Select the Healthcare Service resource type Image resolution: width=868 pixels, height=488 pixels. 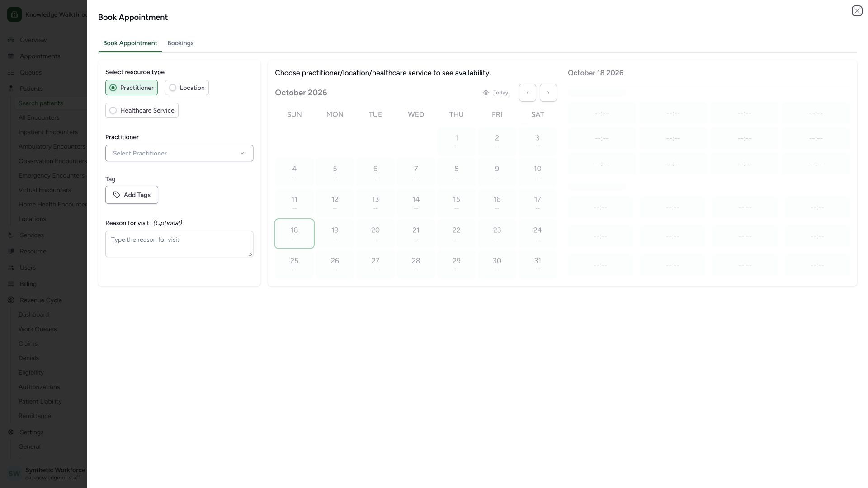tap(142, 110)
